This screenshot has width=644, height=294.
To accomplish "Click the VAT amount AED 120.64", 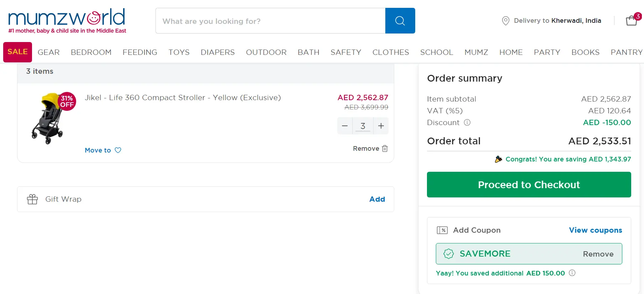I will [609, 111].
